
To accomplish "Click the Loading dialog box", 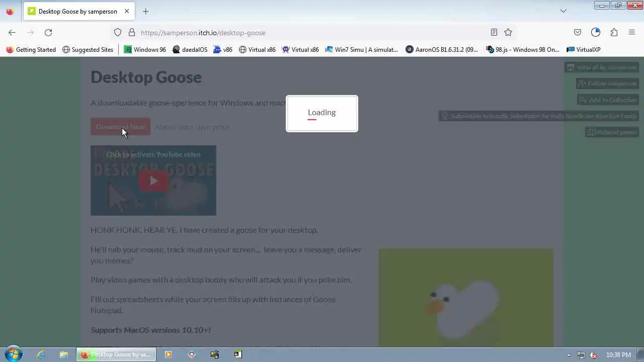I will point(322,114).
